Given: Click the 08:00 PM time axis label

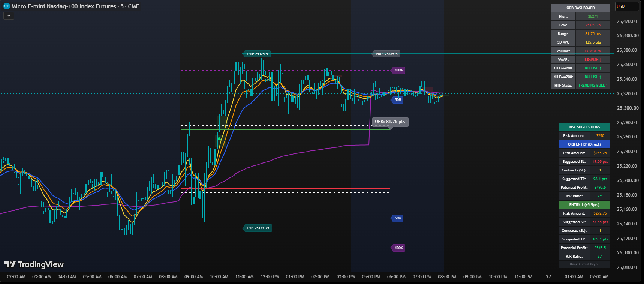Looking at the screenshot, I should (x=447, y=277).
